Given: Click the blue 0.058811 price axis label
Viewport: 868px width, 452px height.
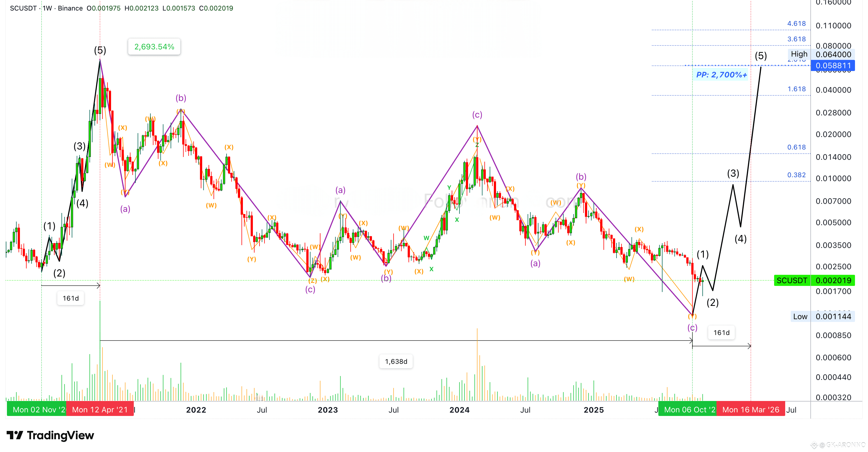Looking at the screenshot, I should (x=833, y=65).
